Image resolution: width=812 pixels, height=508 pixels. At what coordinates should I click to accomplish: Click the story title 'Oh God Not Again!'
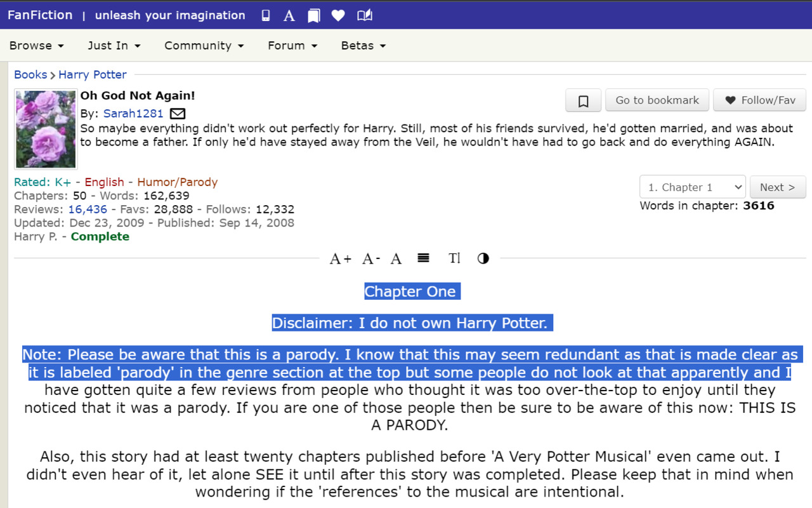[138, 96]
